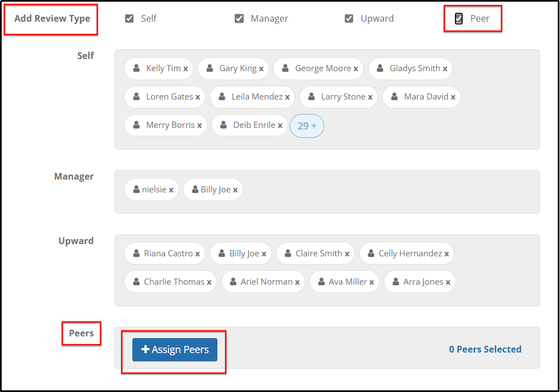The height and width of the screenshot is (392, 560).
Task: Click the person icon beside Mara David
Action: point(394,96)
